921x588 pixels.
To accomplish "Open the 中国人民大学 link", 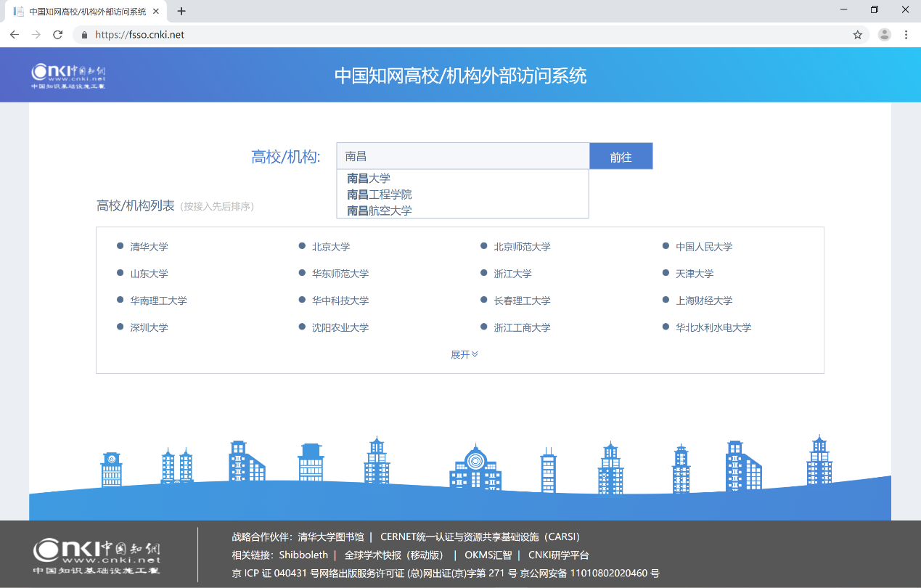I will (704, 247).
